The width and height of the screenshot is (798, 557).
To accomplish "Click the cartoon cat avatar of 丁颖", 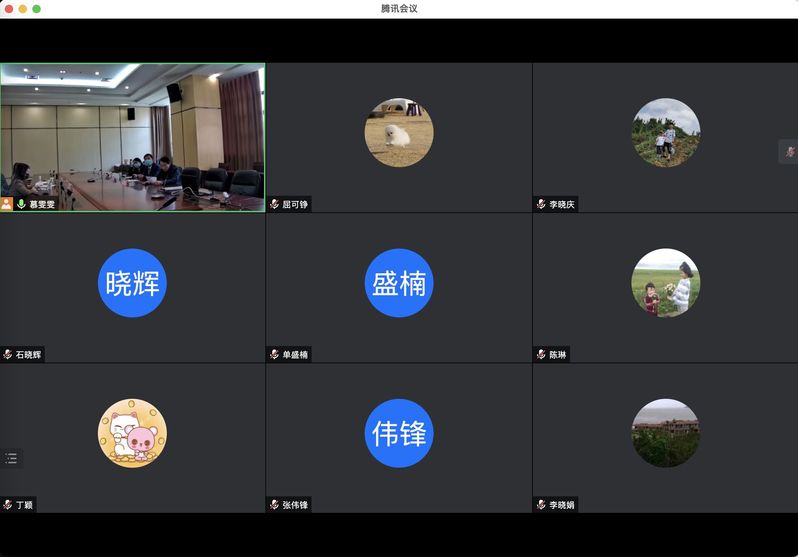I will (x=132, y=433).
